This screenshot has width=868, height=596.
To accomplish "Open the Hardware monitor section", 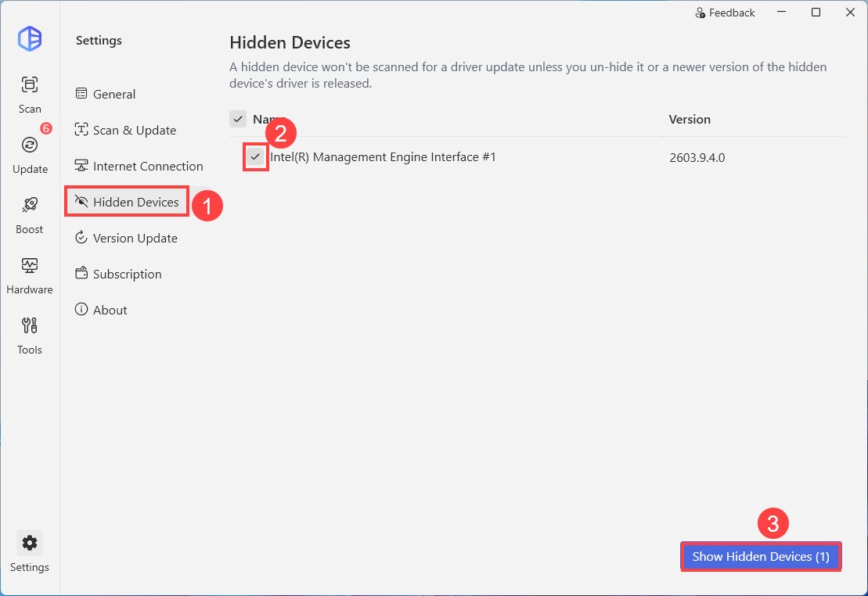I will [x=29, y=275].
